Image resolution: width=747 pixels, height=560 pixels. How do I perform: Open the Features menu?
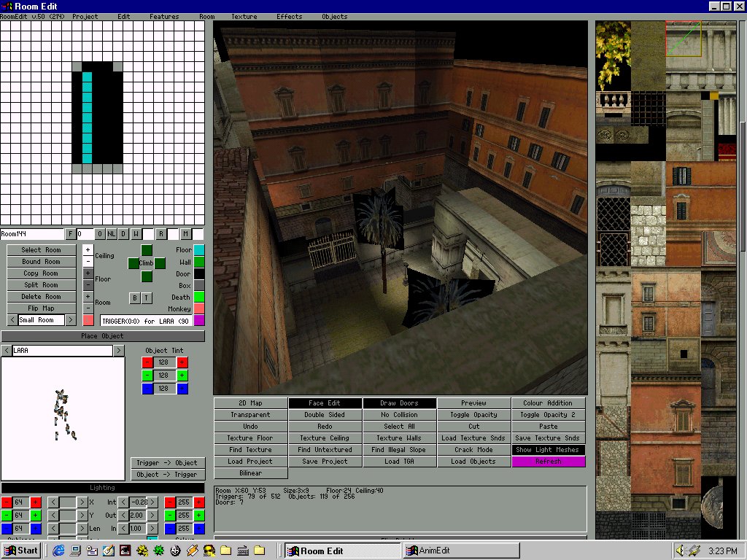[164, 17]
